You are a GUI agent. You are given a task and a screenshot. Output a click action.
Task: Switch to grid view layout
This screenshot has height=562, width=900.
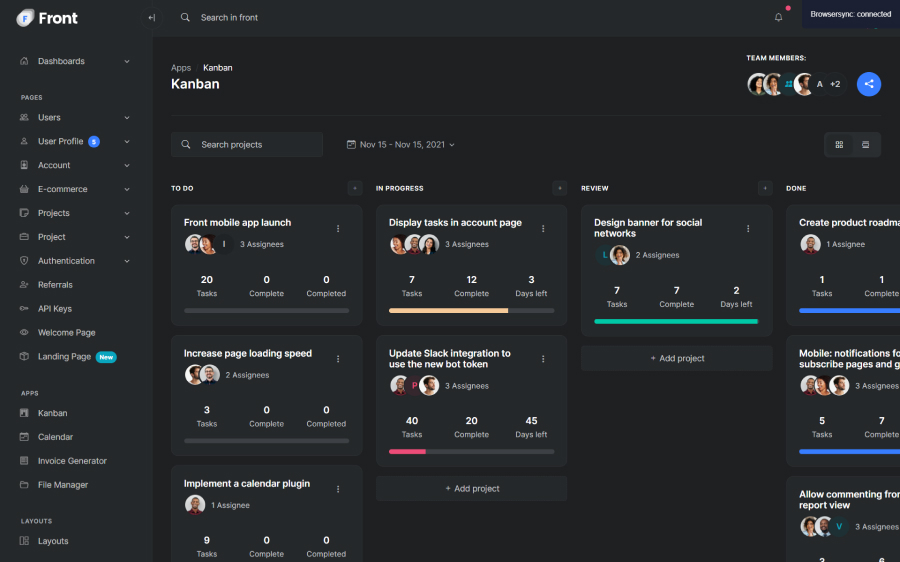point(839,145)
